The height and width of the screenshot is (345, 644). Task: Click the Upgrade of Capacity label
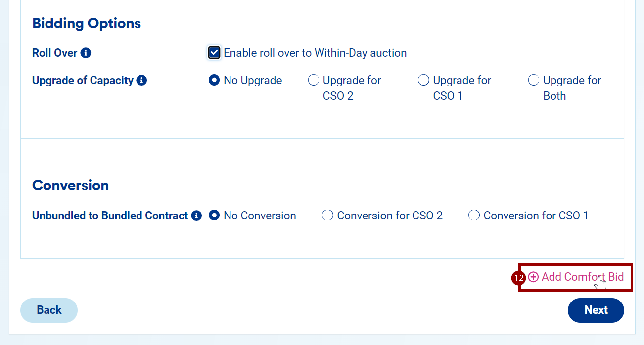click(83, 80)
